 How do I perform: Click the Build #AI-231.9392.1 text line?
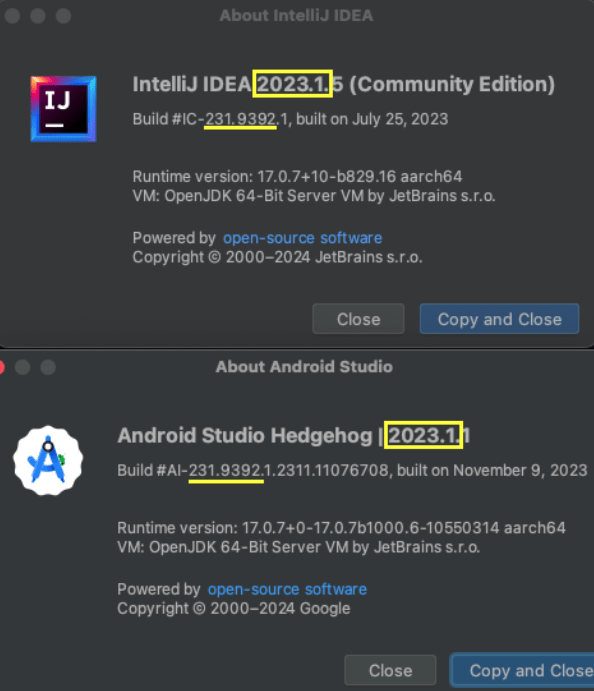click(x=352, y=470)
